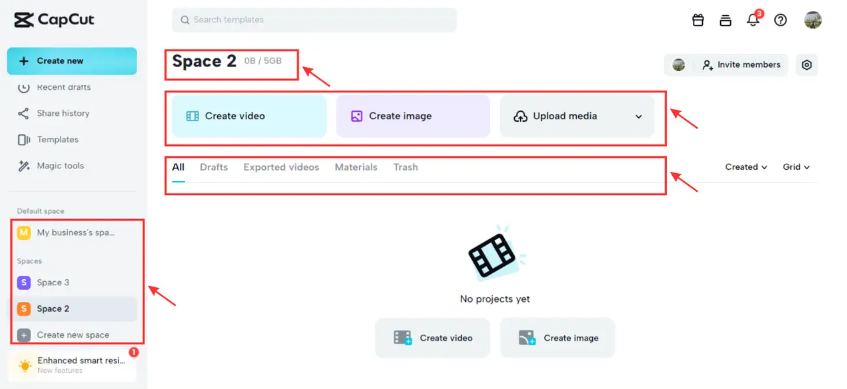Click the top Create video card
Image resolution: width=847 pixels, height=389 pixels.
click(249, 116)
